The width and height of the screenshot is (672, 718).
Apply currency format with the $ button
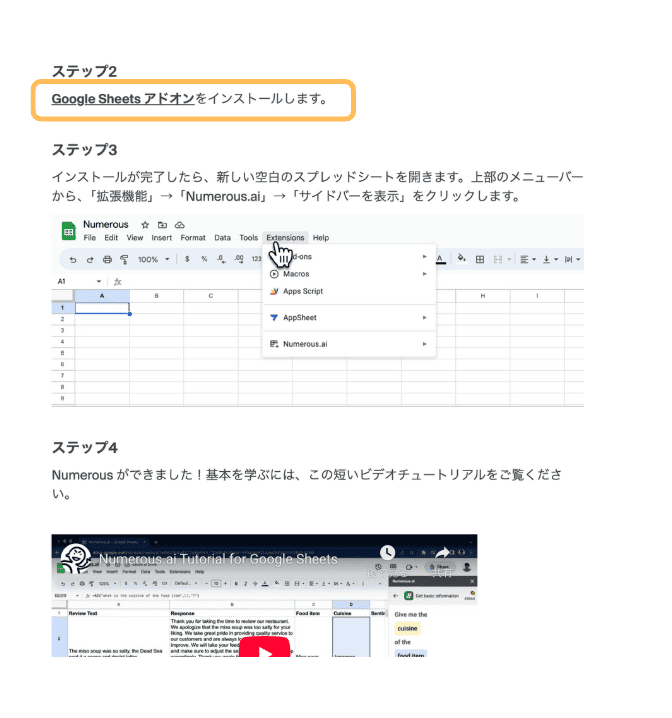click(187, 259)
